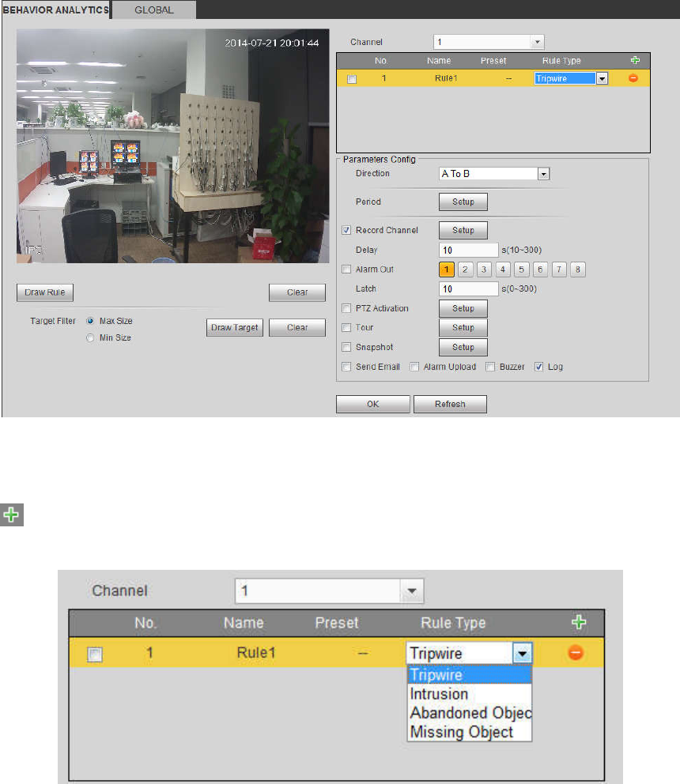Tick the Rule1 row checkbox in top table
The width and height of the screenshot is (680, 784).
coord(353,79)
